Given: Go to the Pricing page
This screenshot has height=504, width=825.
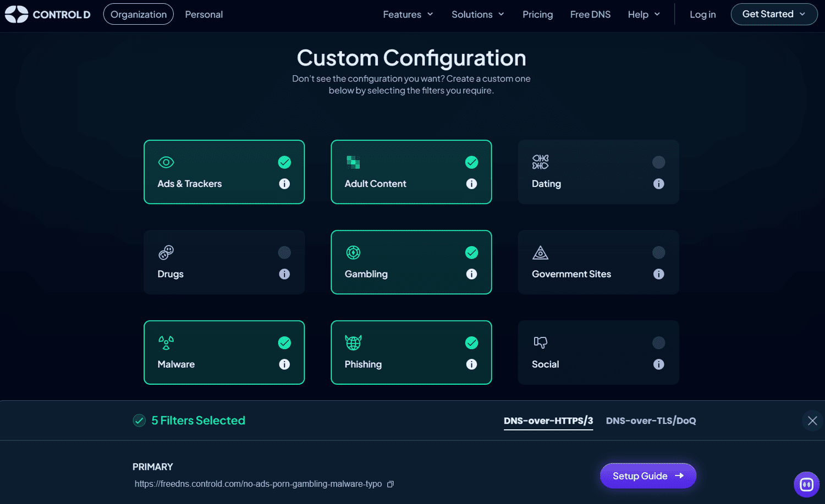Looking at the screenshot, I should click(x=537, y=14).
